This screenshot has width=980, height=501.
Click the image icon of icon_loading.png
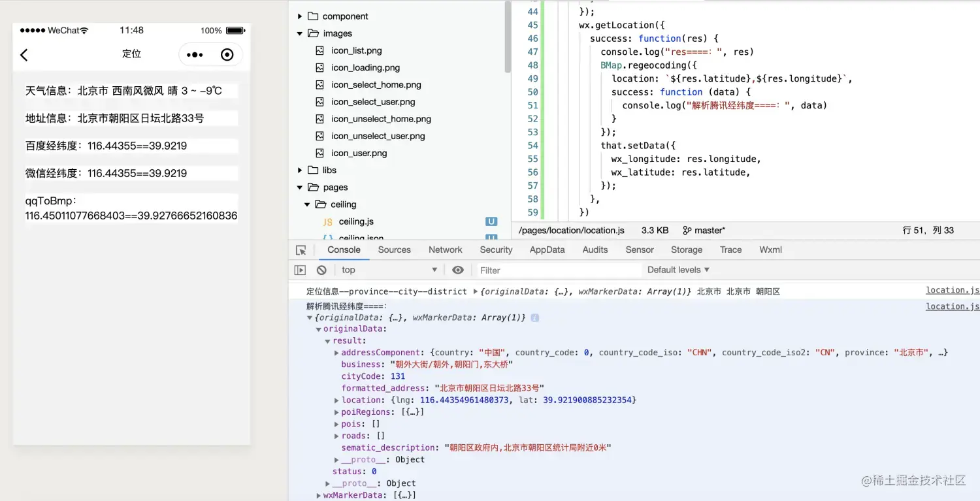tap(319, 67)
